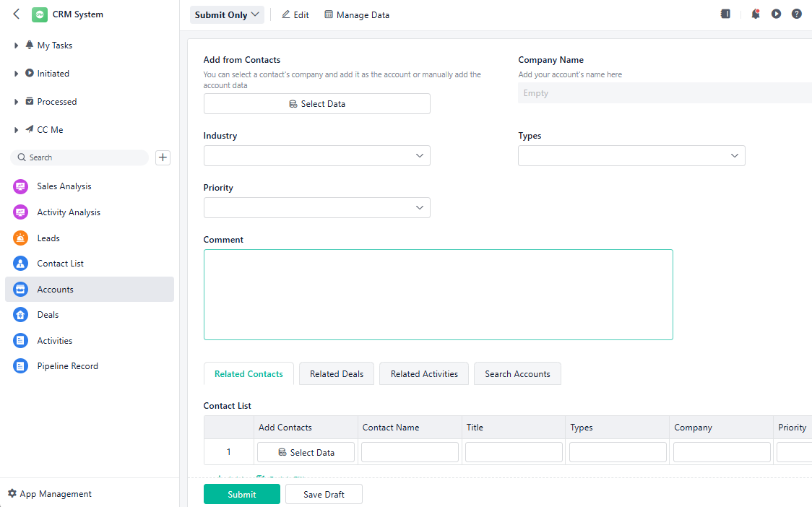812x507 pixels.
Task: Click the Contact List person icon
Action: (20, 264)
